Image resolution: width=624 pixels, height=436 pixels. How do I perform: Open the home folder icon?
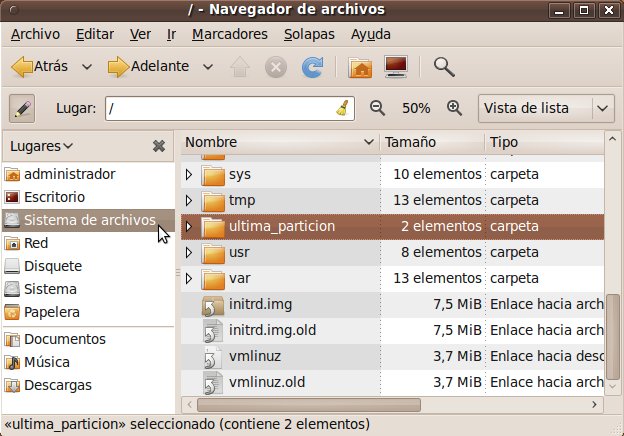click(x=361, y=67)
